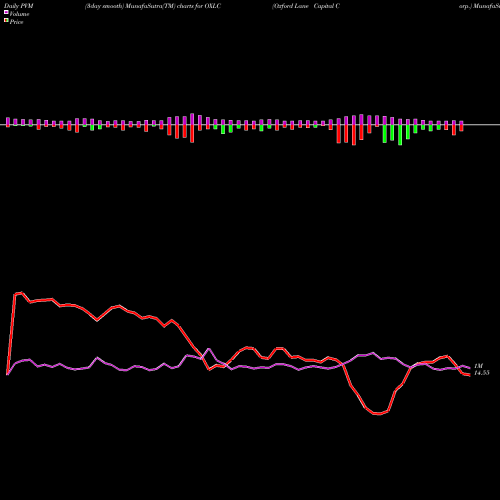Click the 'Volume' legend label
The width and height of the screenshot is (500, 500).
tap(19, 14)
